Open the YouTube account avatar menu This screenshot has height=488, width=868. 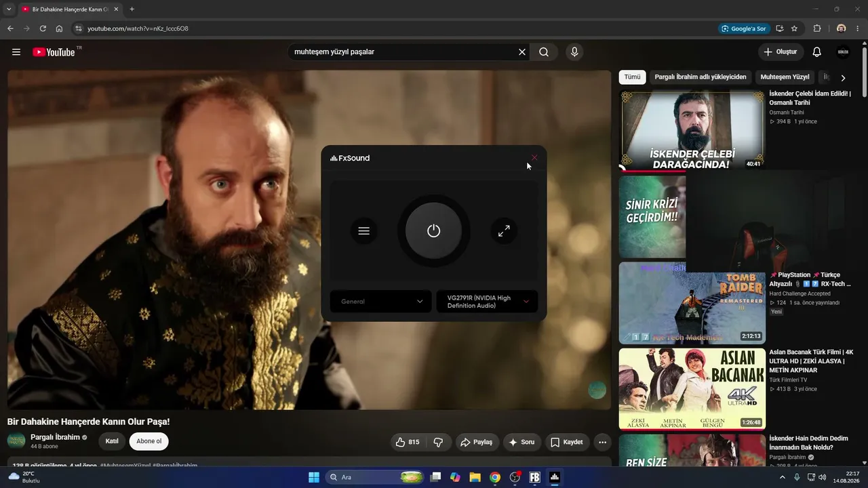[x=843, y=52]
